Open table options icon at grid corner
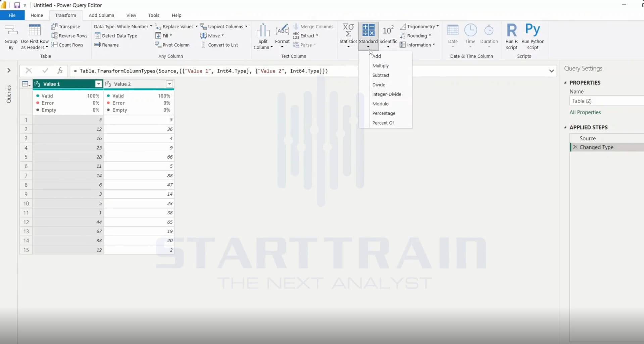The height and width of the screenshot is (344, 644). pos(26,84)
